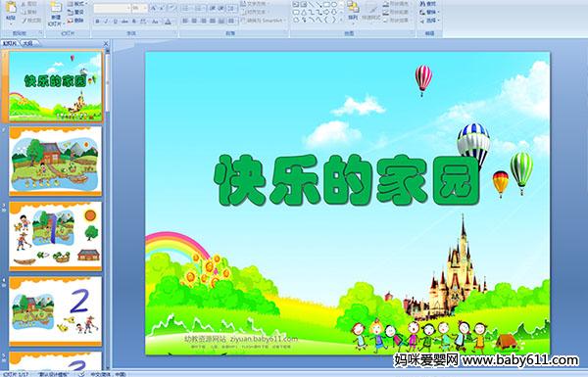Click the slide thumbnail pane vertical scrollbar
588x377 pixels.
pyautogui.click(x=108, y=210)
